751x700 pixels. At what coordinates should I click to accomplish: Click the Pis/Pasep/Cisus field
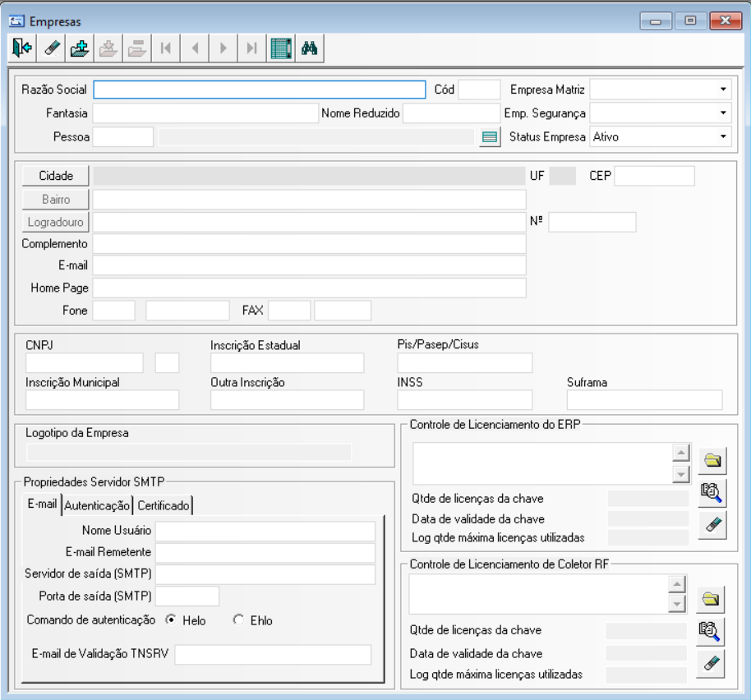464,363
